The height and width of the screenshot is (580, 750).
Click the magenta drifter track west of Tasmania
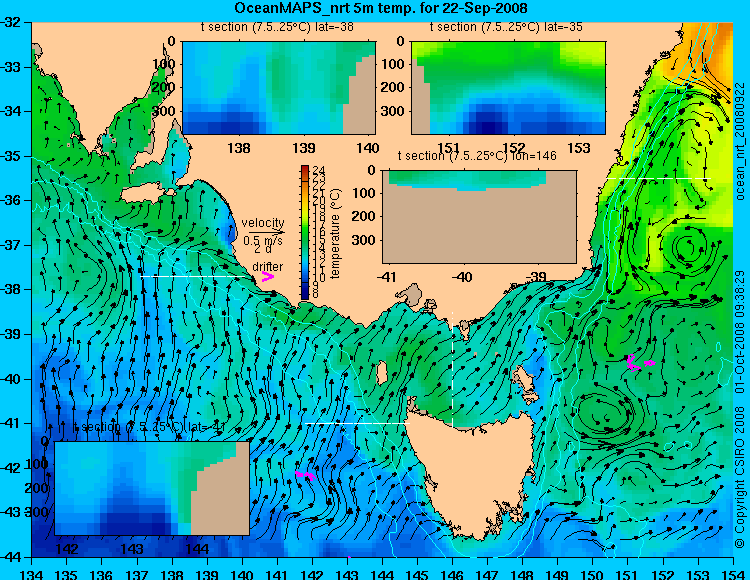(x=305, y=475)
